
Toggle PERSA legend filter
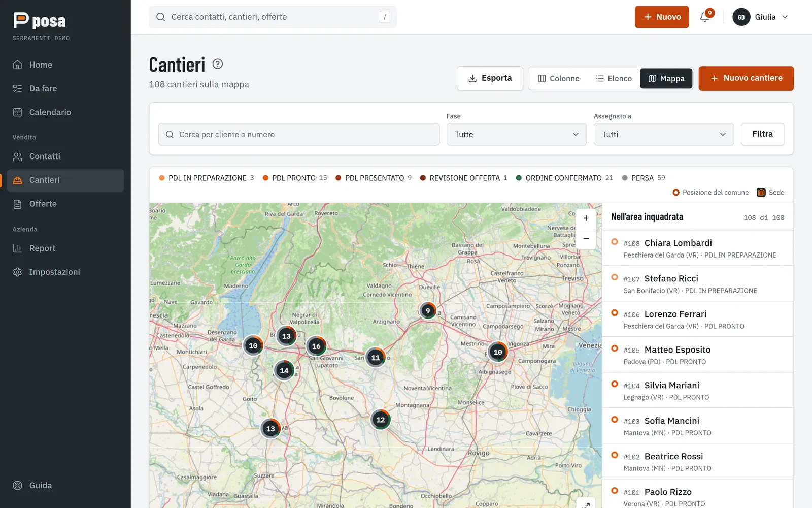click(643, 178)
